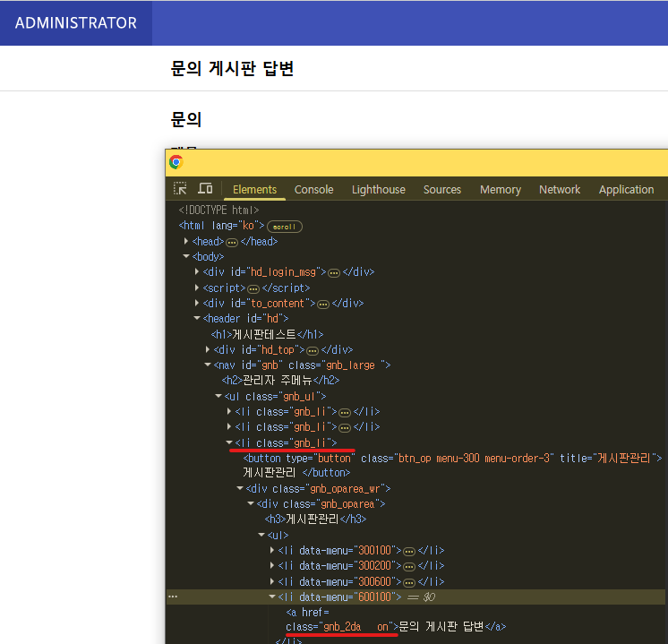This screenshot has width=668, height=644.
Task: Open the Memory tab
Action: [501, 190]
